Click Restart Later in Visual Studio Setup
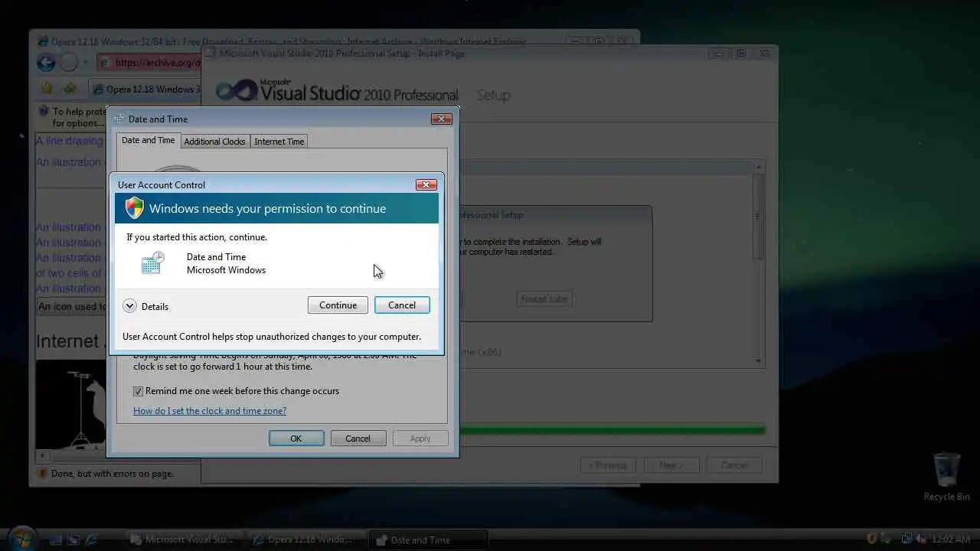The height and width of the screenshot is (551, 980). pos(544,299)
